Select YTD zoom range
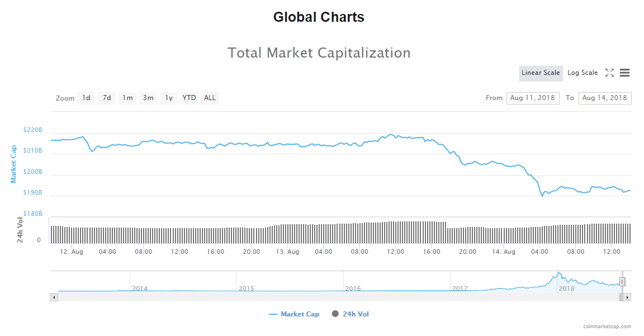644x336 pixels. (x=190, y=98)
